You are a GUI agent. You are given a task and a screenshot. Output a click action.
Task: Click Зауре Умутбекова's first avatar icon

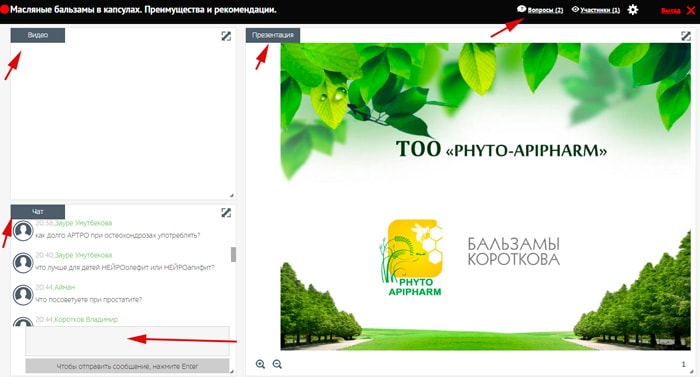coord(23,230)
